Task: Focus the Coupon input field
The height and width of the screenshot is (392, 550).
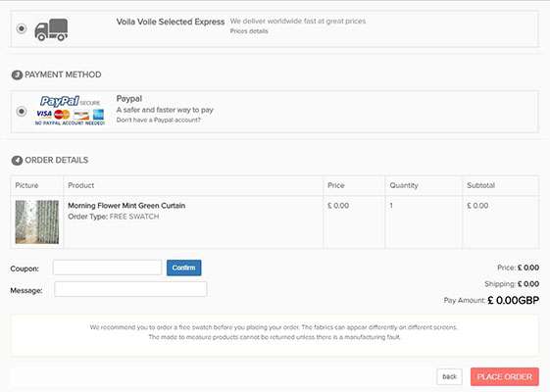Action: pos(107,268)
